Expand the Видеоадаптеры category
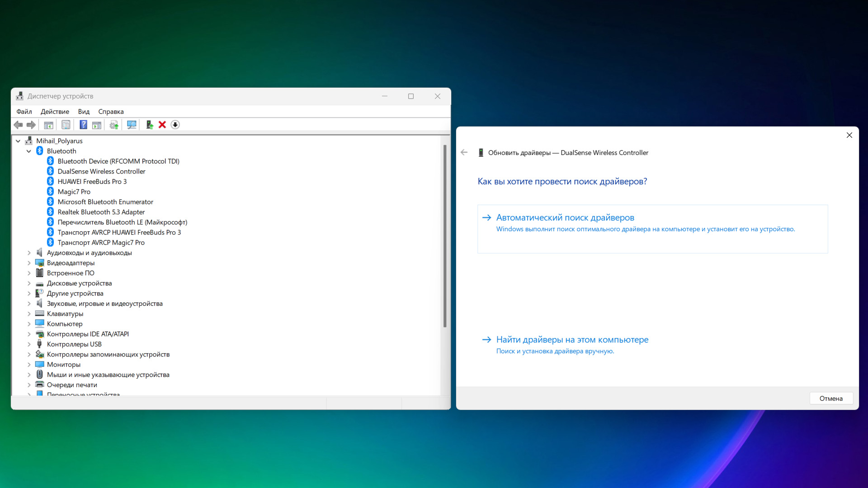Screen dimensions: 868x488 [29, 263]
